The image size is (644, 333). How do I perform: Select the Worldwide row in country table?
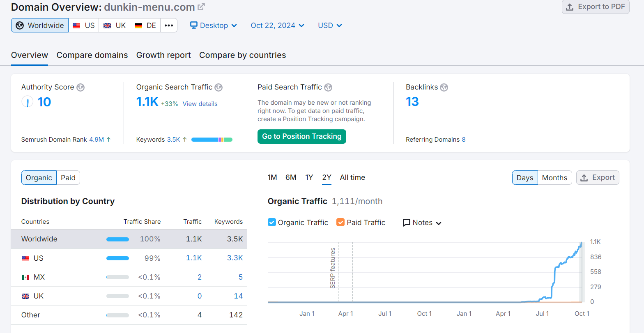129,239
